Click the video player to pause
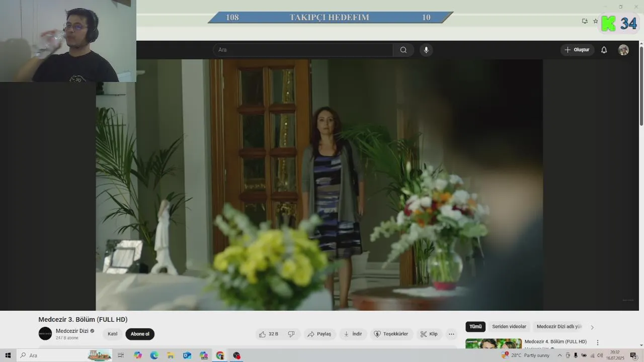 coord(319,185)
